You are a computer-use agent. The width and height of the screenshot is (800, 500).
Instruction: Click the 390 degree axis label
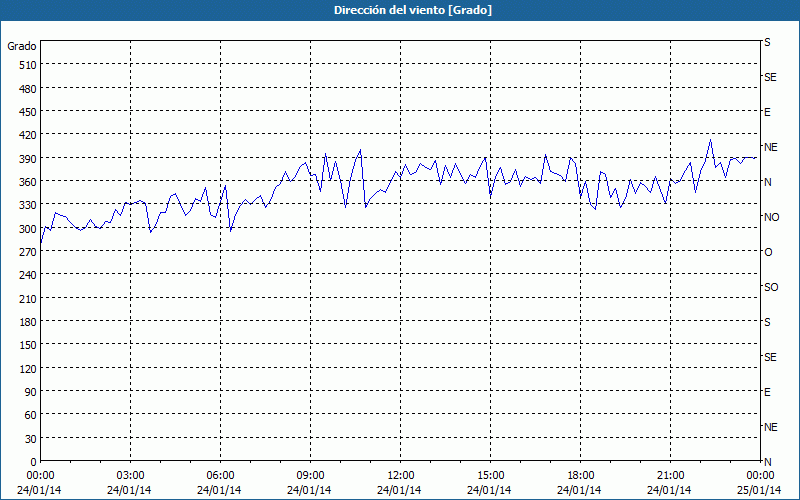point(28,159)
